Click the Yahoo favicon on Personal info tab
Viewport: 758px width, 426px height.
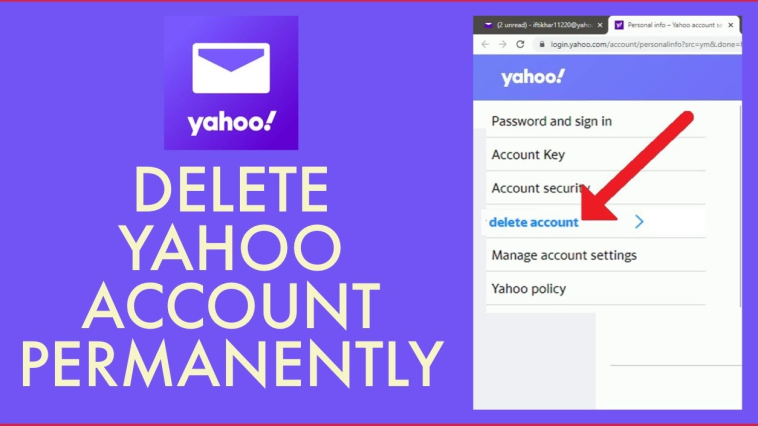[619, 25]
